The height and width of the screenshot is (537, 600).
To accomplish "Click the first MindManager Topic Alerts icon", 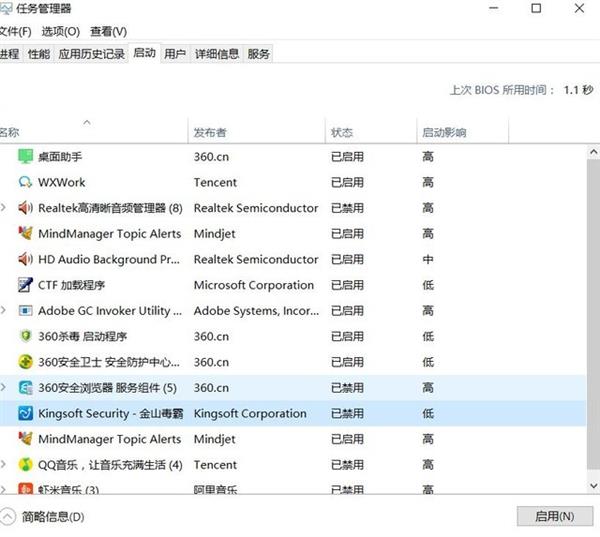I will point(26,233).
